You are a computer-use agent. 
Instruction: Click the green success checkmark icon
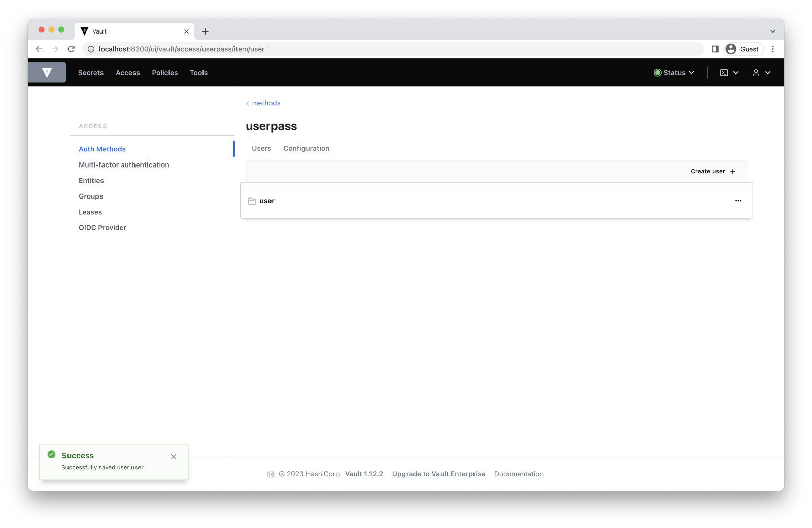tap(51, 454)
